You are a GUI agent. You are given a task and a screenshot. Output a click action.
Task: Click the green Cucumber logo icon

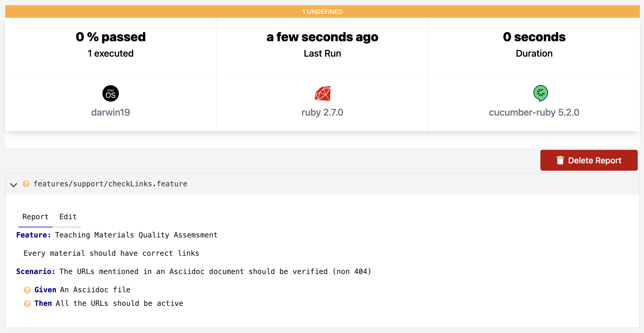coord(540,93)
